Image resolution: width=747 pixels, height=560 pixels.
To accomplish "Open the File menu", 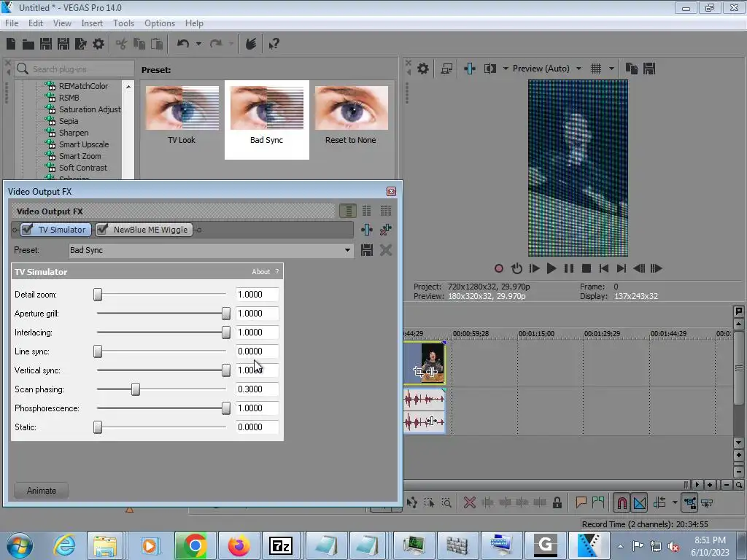I will click(12, 23).
